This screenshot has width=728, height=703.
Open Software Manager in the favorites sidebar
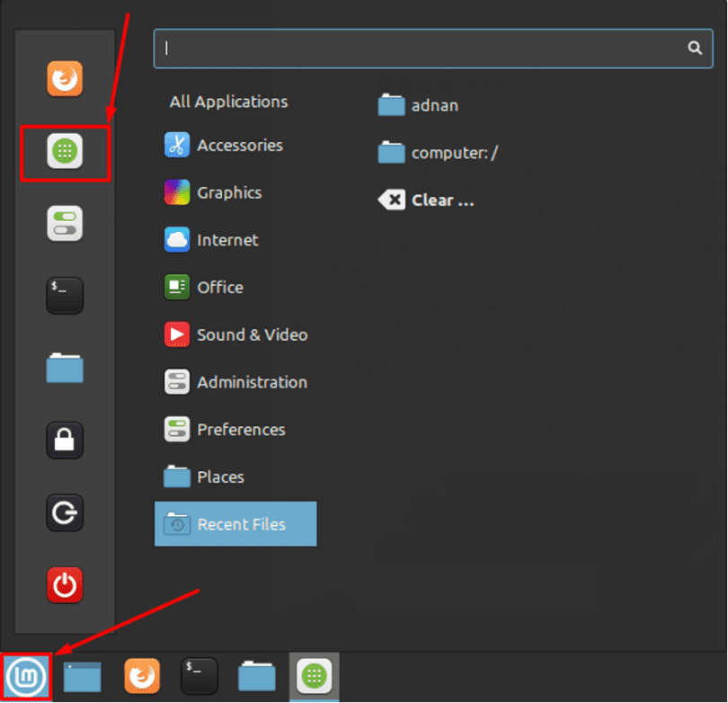tap(65, 151)
